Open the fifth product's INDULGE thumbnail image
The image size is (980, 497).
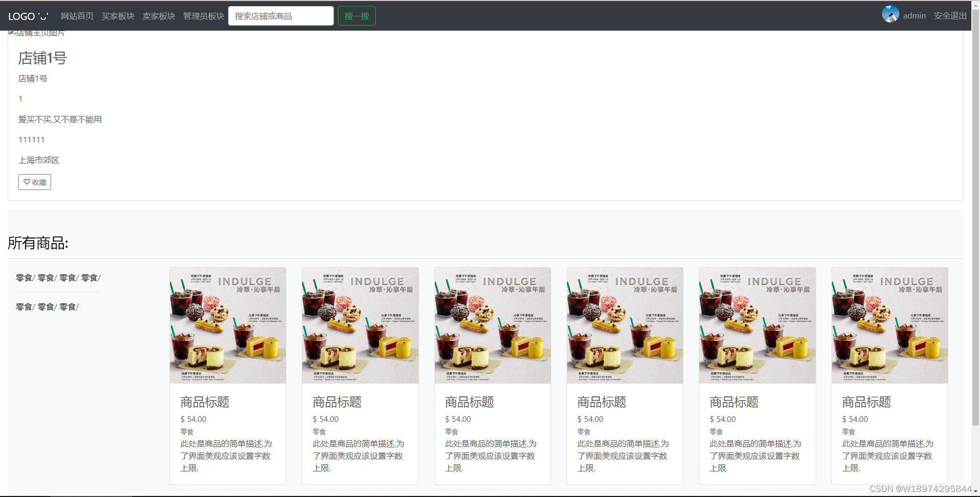(x=757, y=325)
